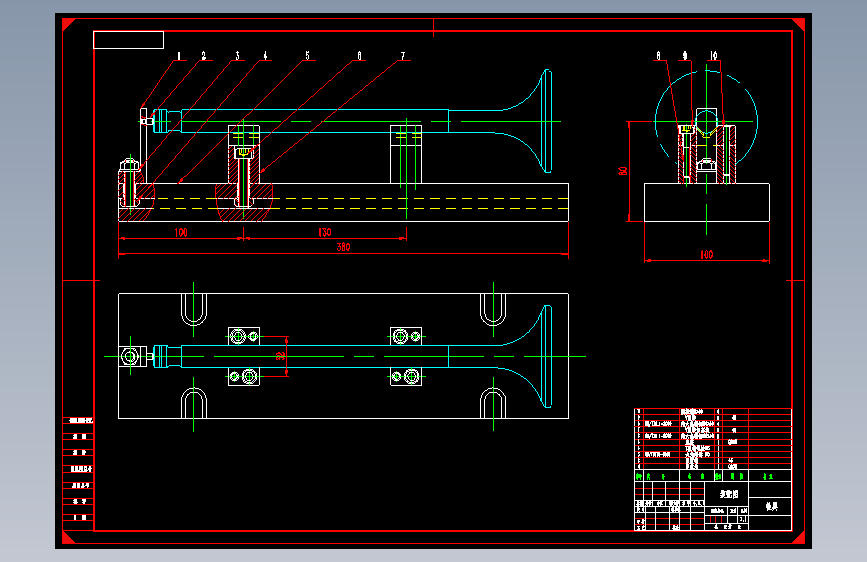Select the 130 dimension text
867x562 pixels.
(x=325, y=232)
